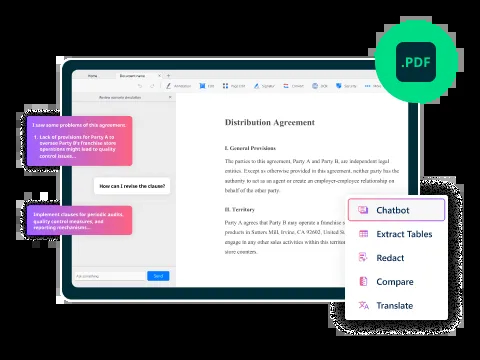Screen dimensions: 480x360
Task: Select the Document name tab
Action: [x=132, y=76]
